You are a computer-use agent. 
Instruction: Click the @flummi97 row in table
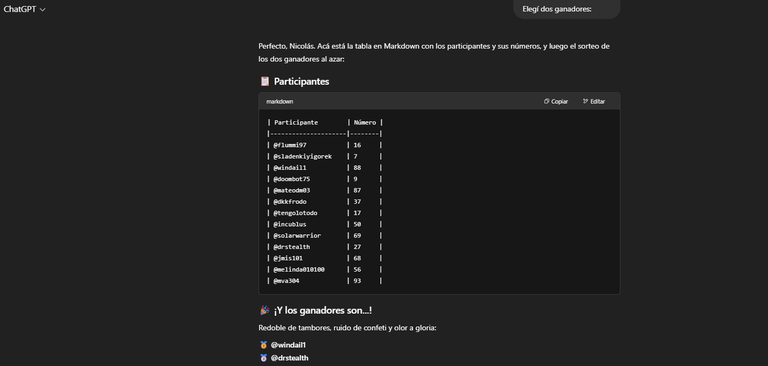(324, 145)
